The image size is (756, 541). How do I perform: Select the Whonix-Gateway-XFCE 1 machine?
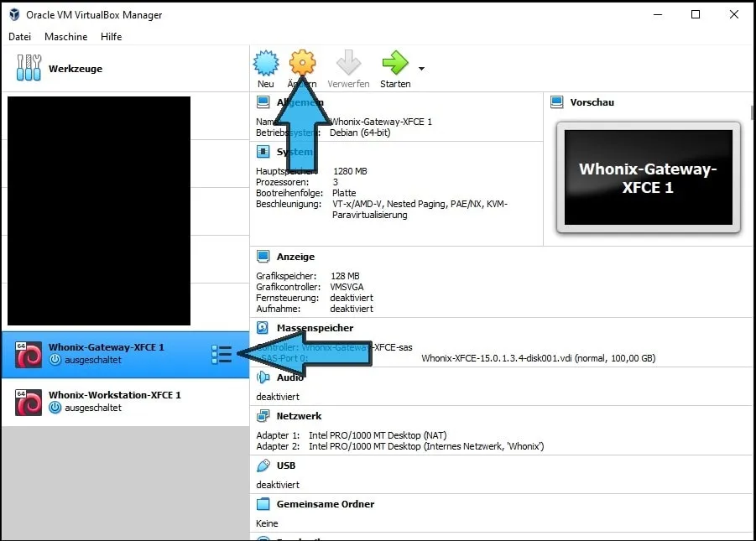[125, 355]
